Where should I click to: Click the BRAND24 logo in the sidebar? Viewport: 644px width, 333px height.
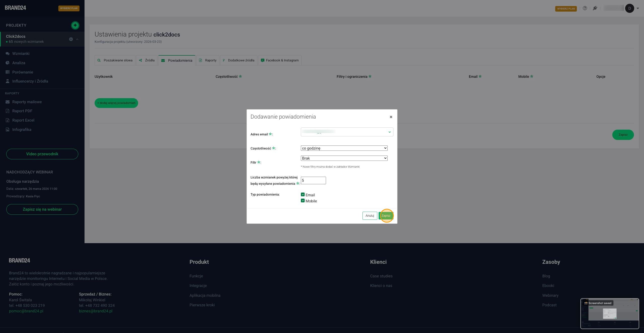point(15,8)
